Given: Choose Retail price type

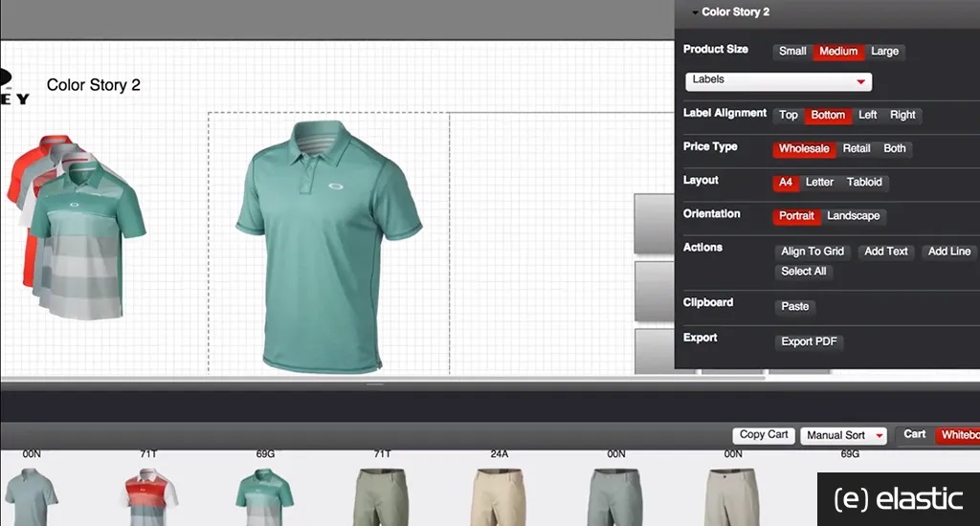Looking at the screenshot, I should (x=856, y=148).
